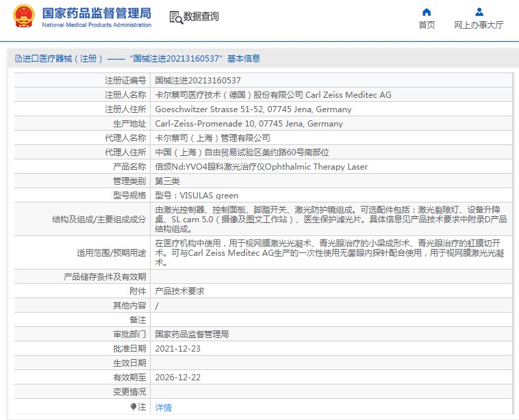Click the 备注 row label
The image size is (519, 420).
pos(138,320)
